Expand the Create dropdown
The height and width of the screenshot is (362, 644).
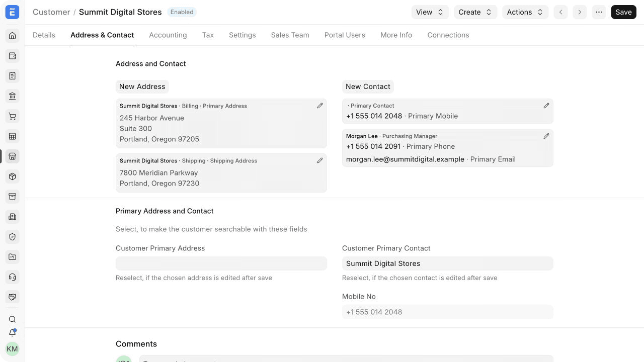point(475,12)
